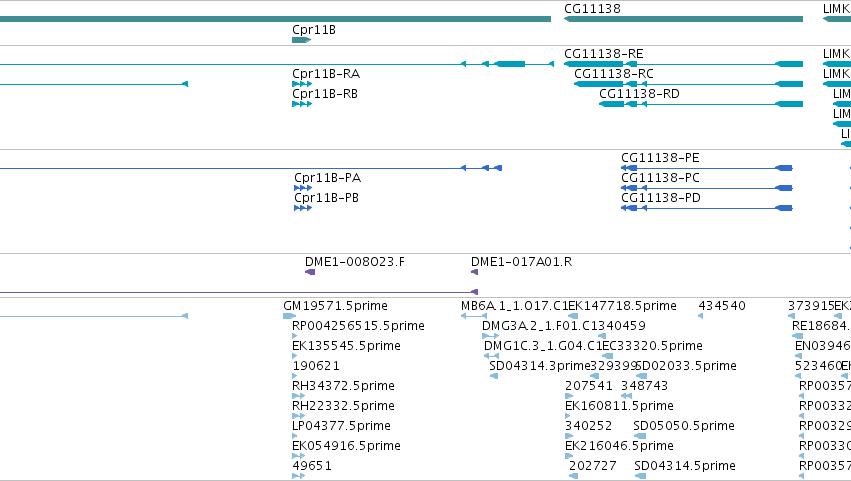Select the GM19571.5prime EST label
851x481 pixels.
pos(335,306)
